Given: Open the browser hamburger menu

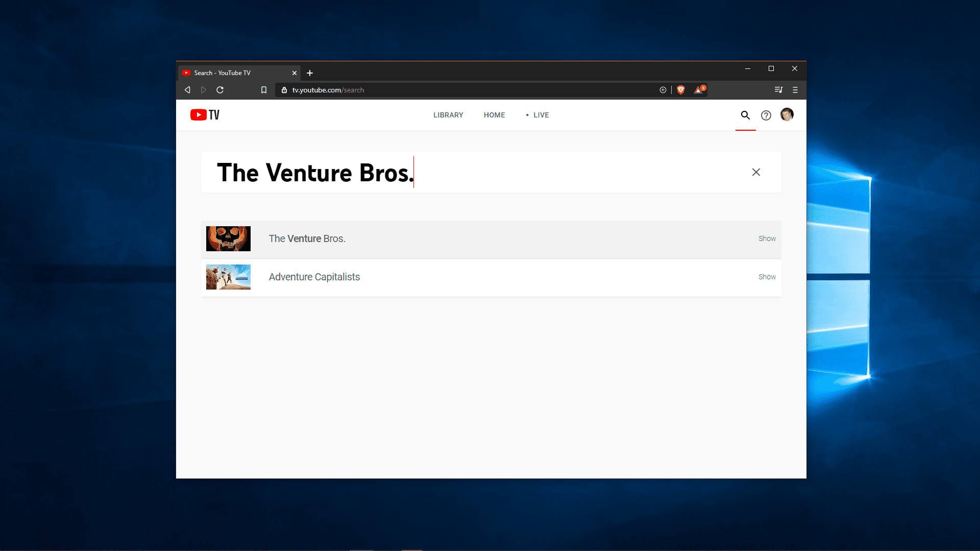Looking at the screenshot, I should click(x=795, y=90).
